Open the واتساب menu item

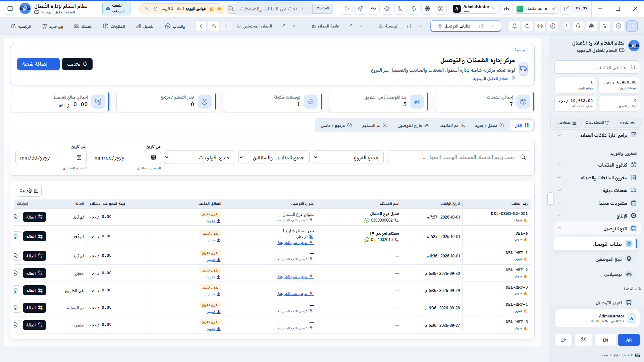tap(175, 26)
